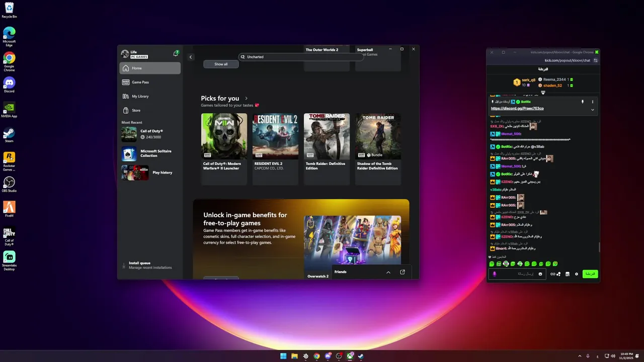The image size is (644, 362).
Task: Open the Recycle Bin desktop icon
Action: coord(9,10)
